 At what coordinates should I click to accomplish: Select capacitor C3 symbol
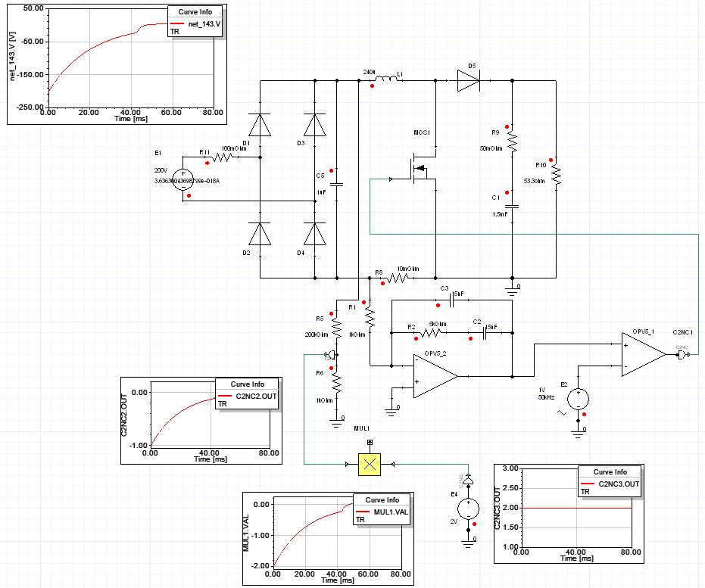coord(452,300)
